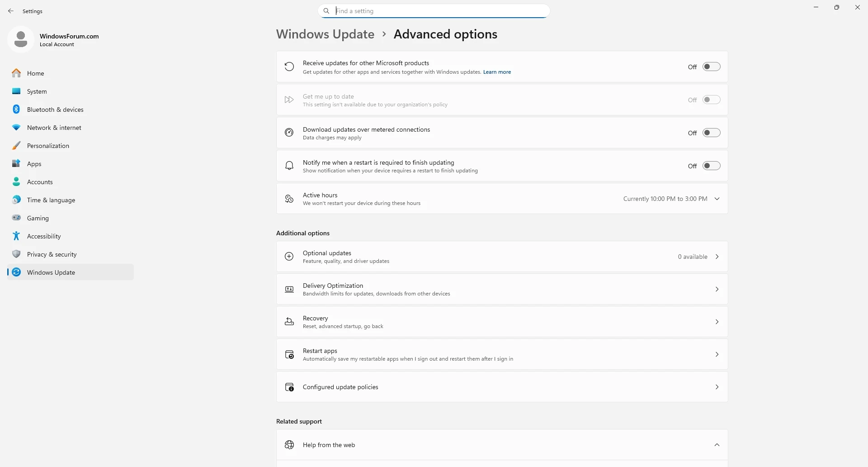Open Configured update policies via its chevron
Viewport: 868px width, 467px height.
717,387
